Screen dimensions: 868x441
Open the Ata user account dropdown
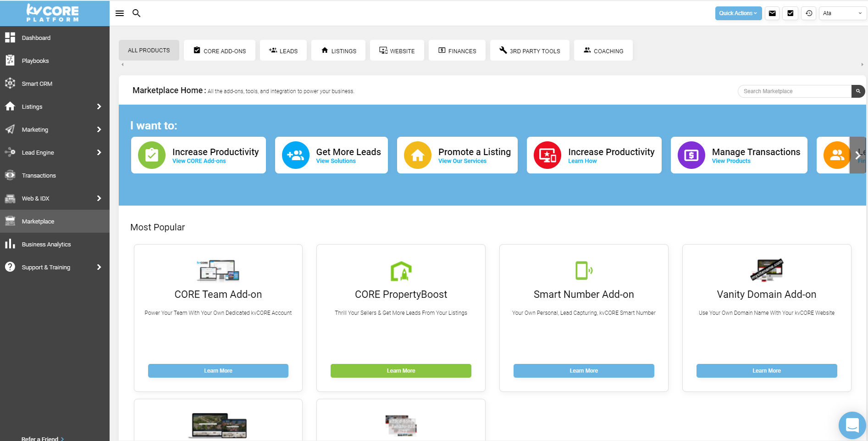[x=843, y=13]
